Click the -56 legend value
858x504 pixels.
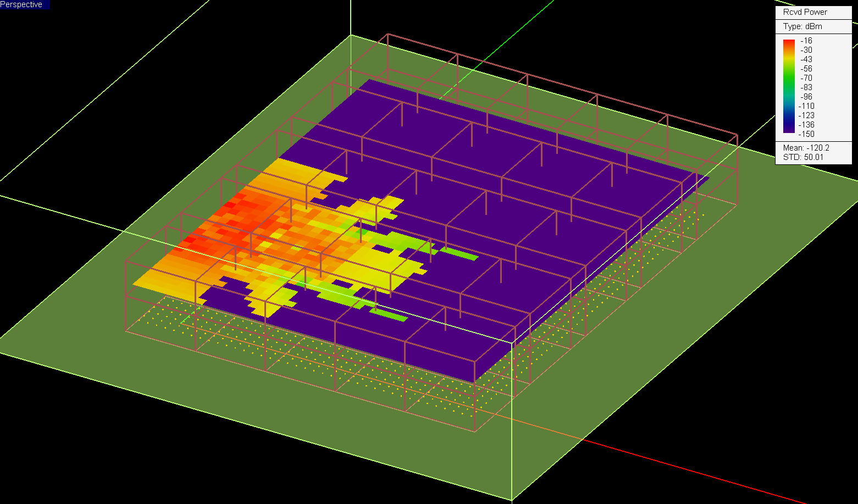point(806,69)
